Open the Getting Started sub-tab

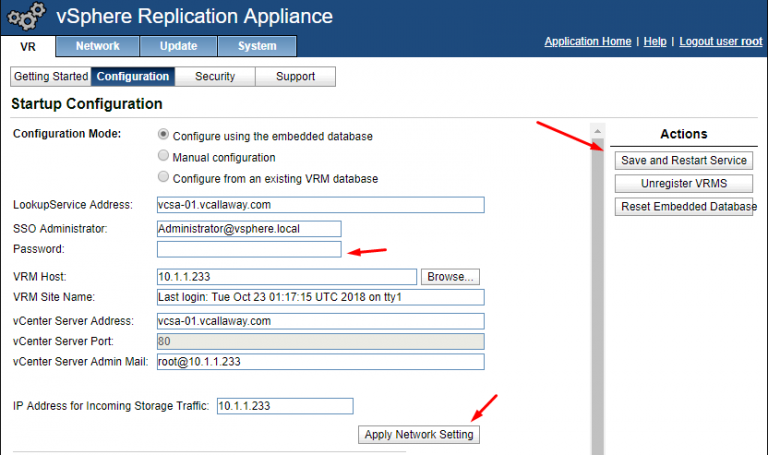(x=51, y=77)
